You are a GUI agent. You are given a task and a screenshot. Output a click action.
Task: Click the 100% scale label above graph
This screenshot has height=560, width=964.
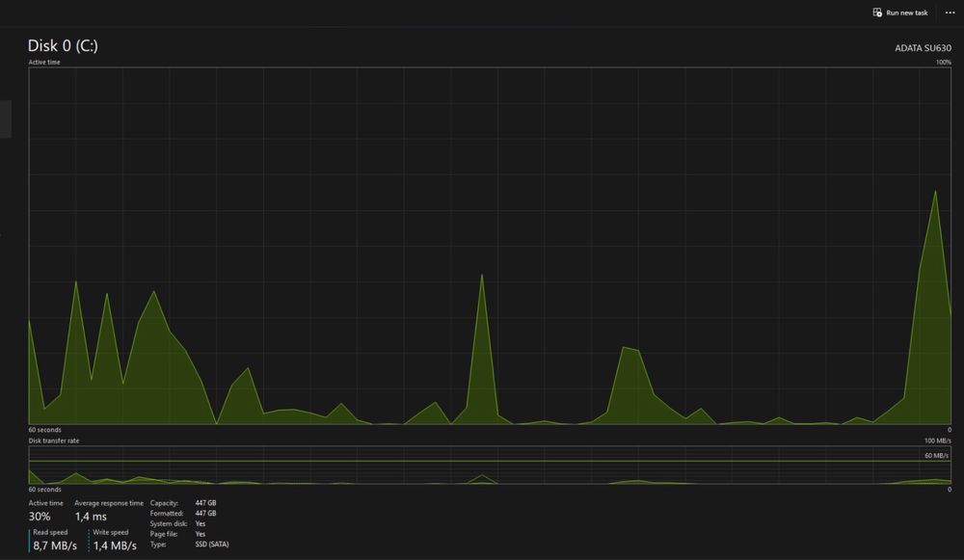(944, 62)
